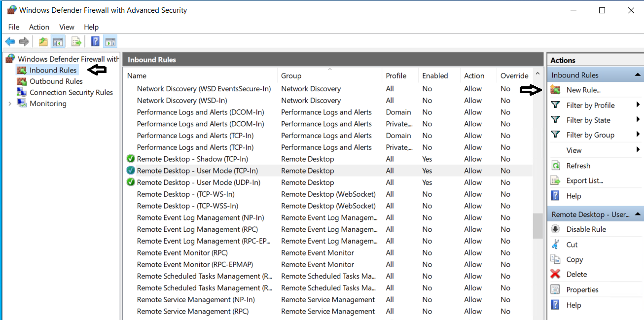Select Inbound Rules in the console tree
644x320 pixels.
[x=53, y=70]
